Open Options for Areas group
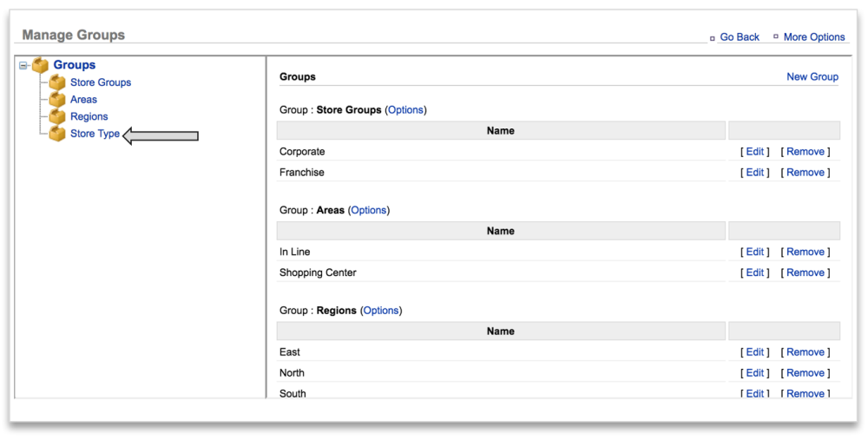 pos(369,210)
